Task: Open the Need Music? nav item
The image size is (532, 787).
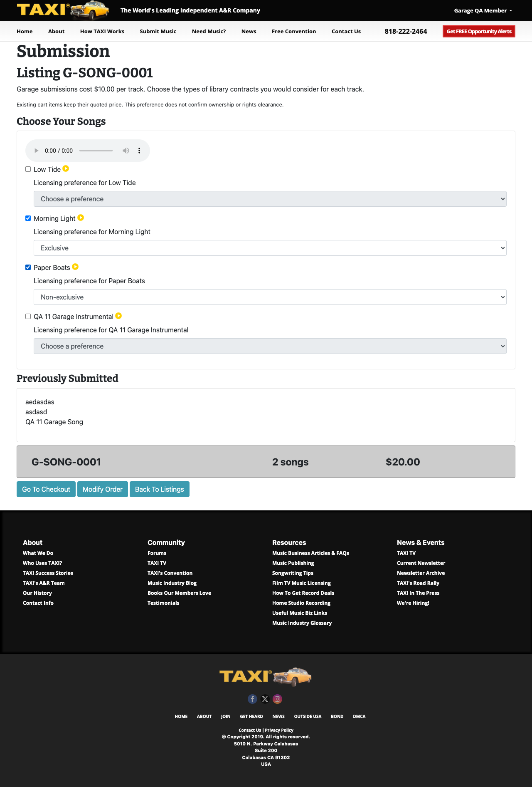Action: point(209,31)
